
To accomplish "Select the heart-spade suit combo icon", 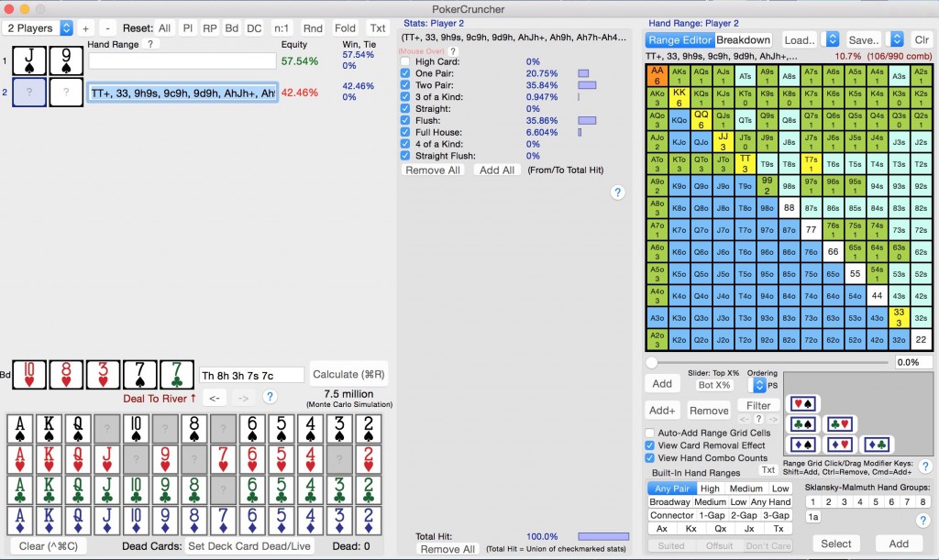I will pos(802,404).
